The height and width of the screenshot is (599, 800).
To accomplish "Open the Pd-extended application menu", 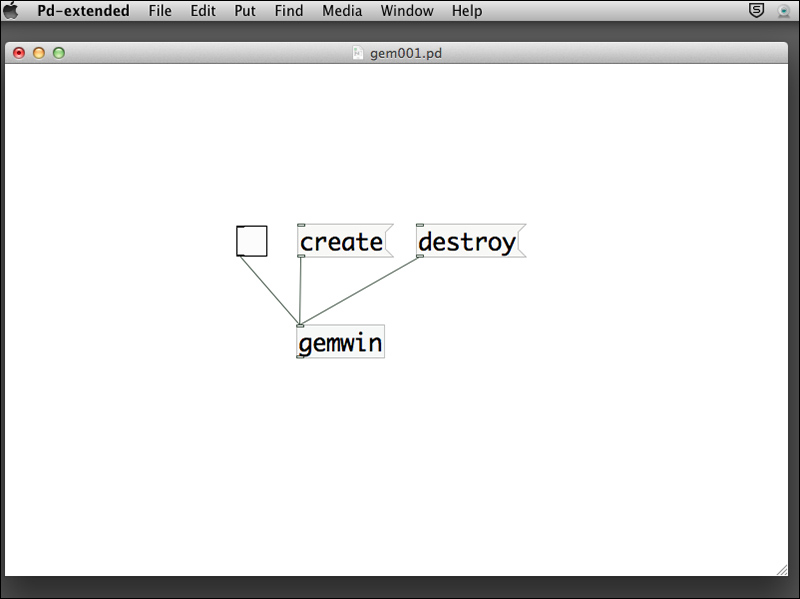I will (x=83, y=11).
